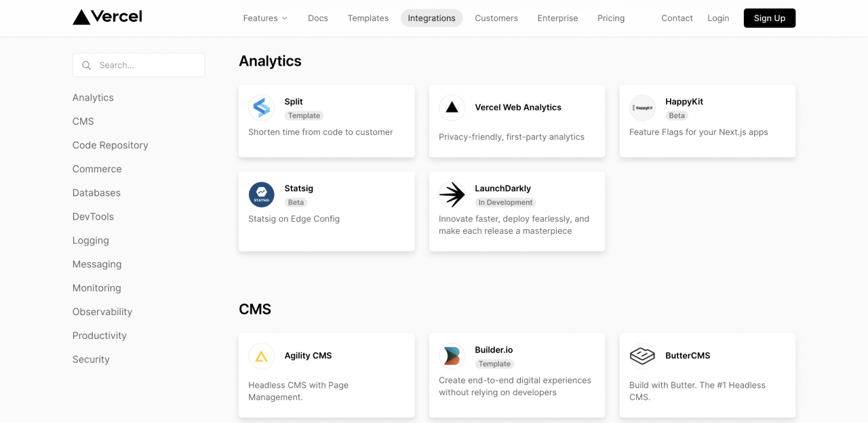The image size is (868, 423).
Task: Click the Beta badge on HappyKit
Action: tap(677, 116)
